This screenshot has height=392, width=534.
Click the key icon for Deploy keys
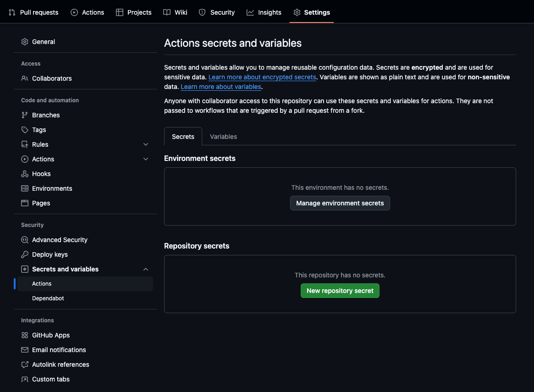[x=25, y=254]
